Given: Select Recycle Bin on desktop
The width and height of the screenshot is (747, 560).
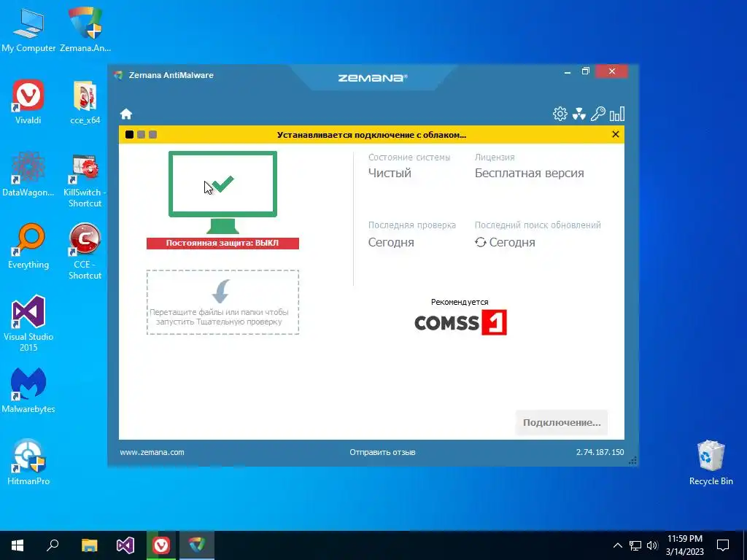Looking at the screenshot, I should (x=711, y=463).
